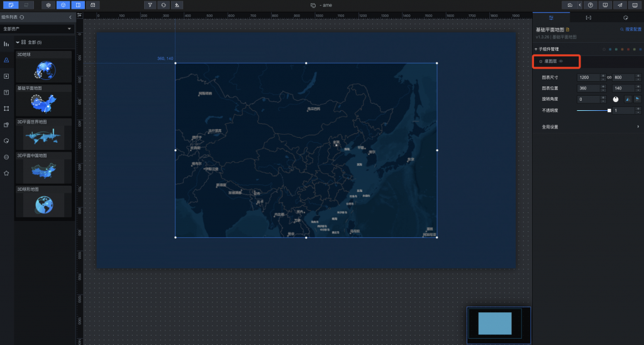Image resolution: width=644 pixels, height=345 pixels.
Task: Click the paint-fill toolbar icon
Action: 177,5
